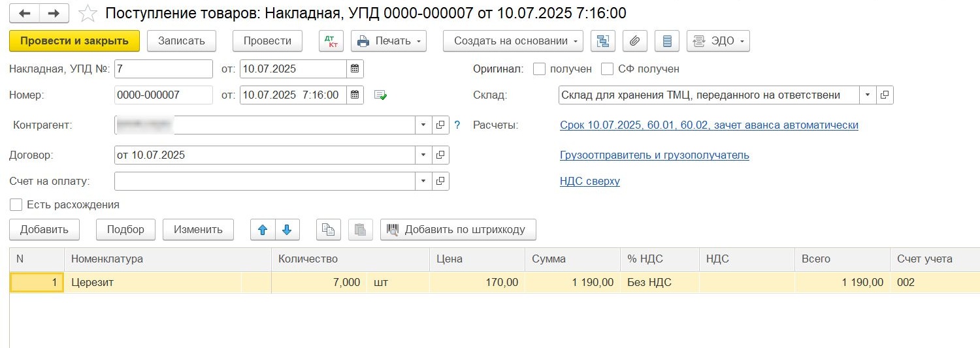Select the Церезит nomenclature cell
The height and width of the screenshot is (348, 980).
point(153,283)
